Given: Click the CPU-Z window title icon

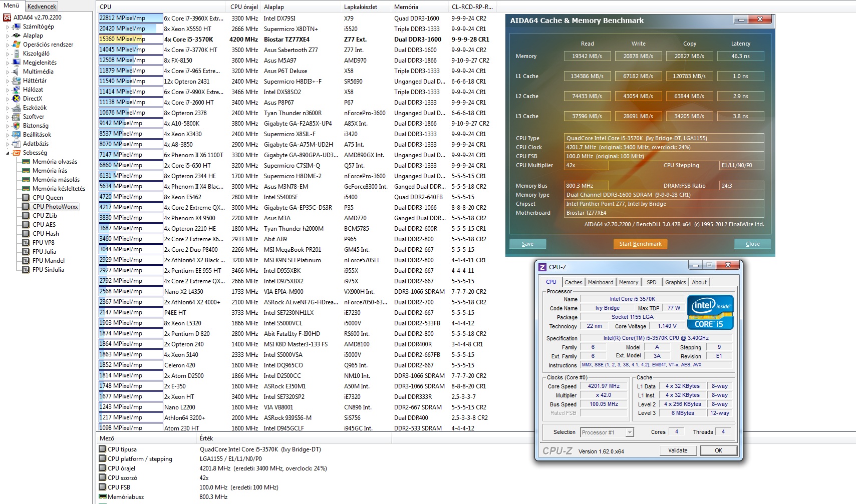Looking at the screenshot, I should click(542, 267).
